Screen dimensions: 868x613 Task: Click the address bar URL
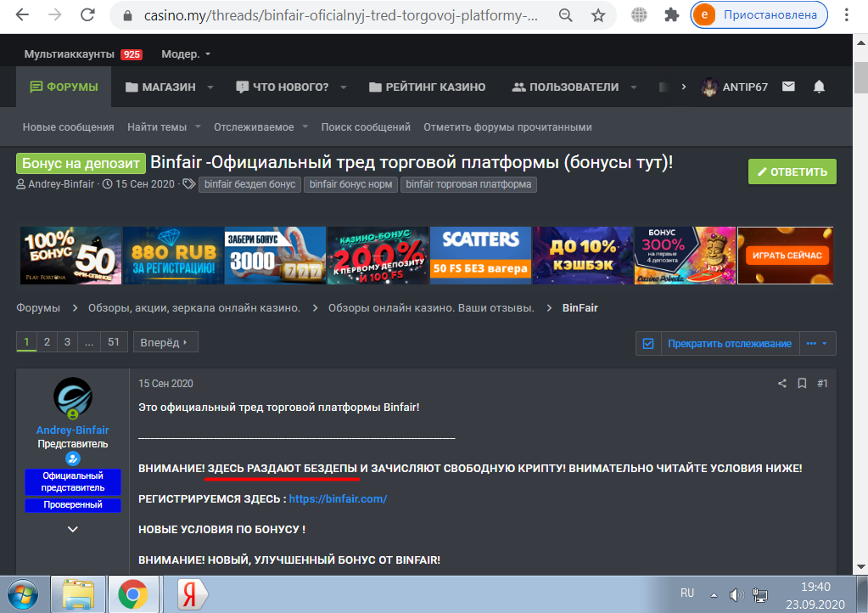[340, 15]
